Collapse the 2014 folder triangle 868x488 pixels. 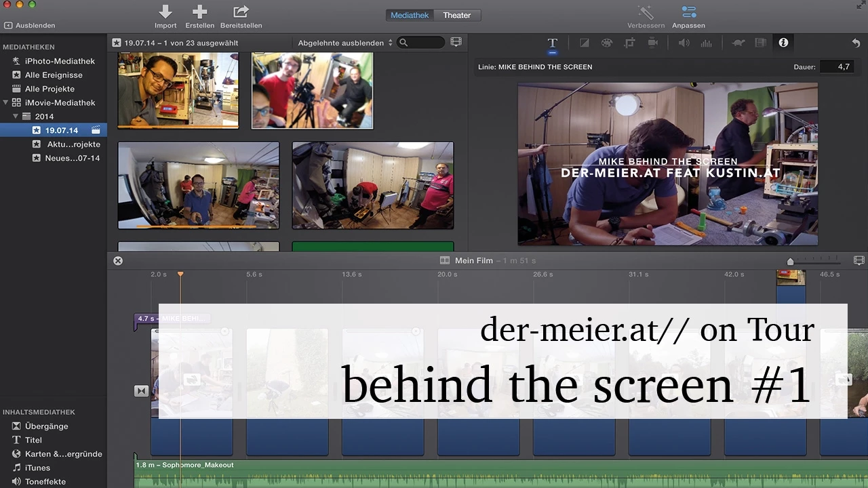tap(16, 117)
